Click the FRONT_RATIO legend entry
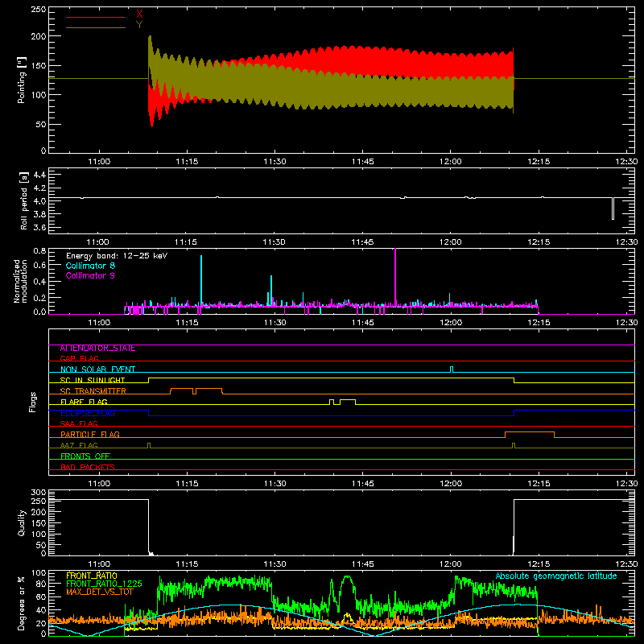644x644 pixels. [x=92, y=576]
